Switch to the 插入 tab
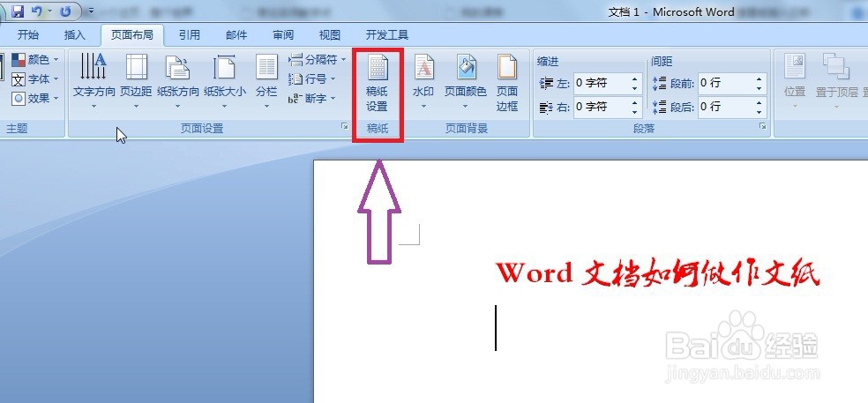The width and height of the screenshot is (868, 403). click(x=75, y=35)
